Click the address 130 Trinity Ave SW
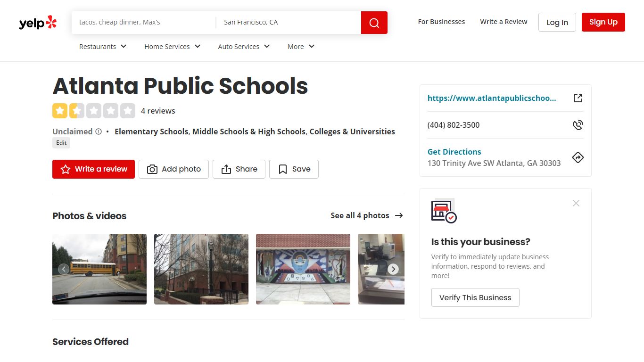644x362 pixels. [494, 163]
